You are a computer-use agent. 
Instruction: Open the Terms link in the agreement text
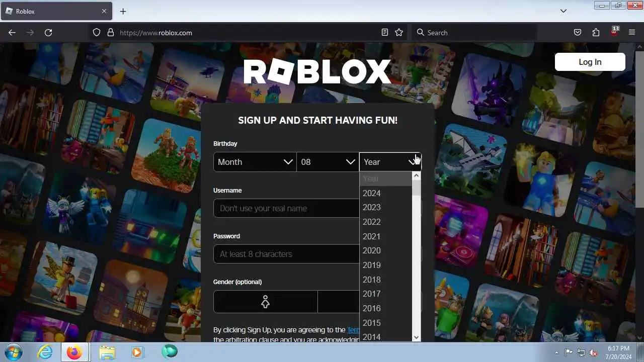click(353, 330)
